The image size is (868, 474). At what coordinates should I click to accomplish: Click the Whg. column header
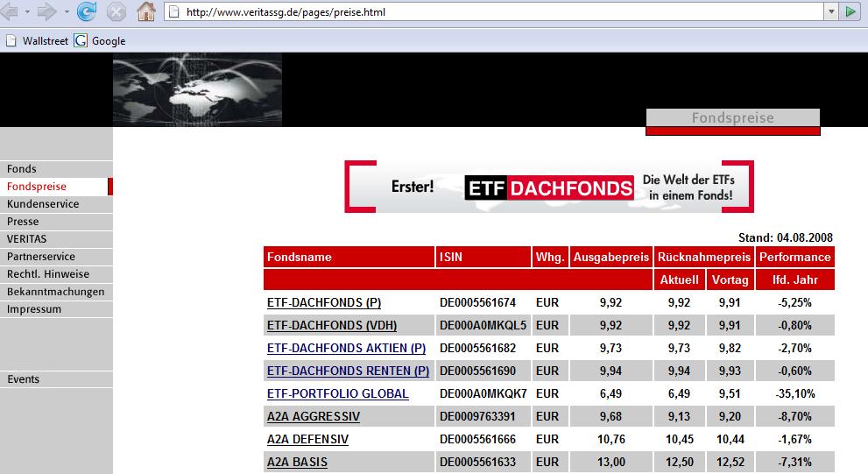click(550, 257)
